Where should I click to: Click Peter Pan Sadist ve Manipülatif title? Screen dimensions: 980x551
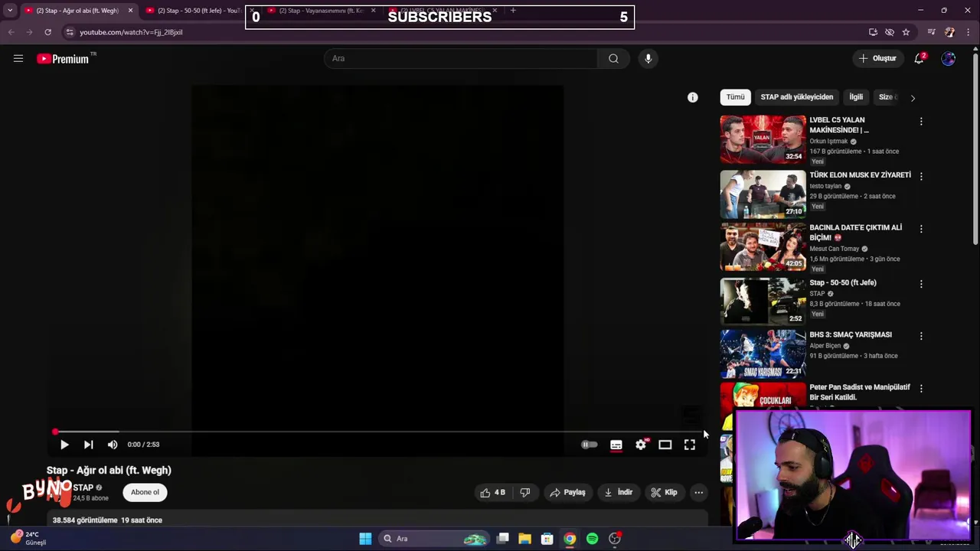860,393
